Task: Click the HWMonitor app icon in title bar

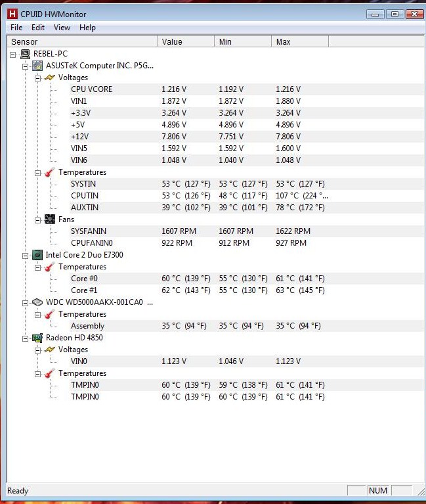Action: 12,14
